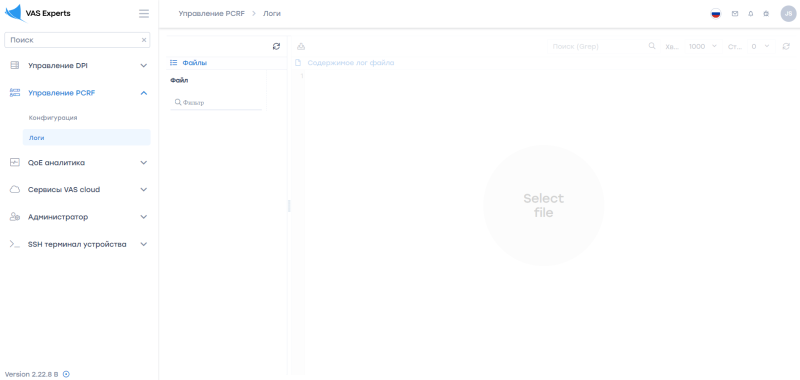
Task: Click the bug report icon in header
Action: coord(766,14)
